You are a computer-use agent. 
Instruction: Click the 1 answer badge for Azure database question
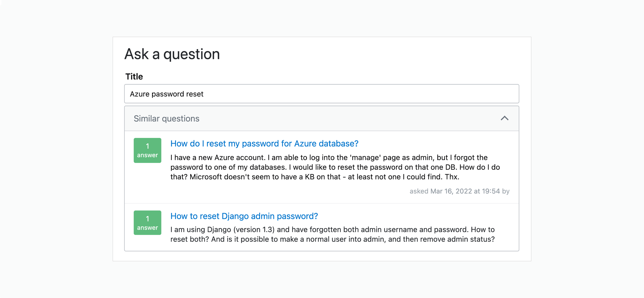tap(148, 150)
